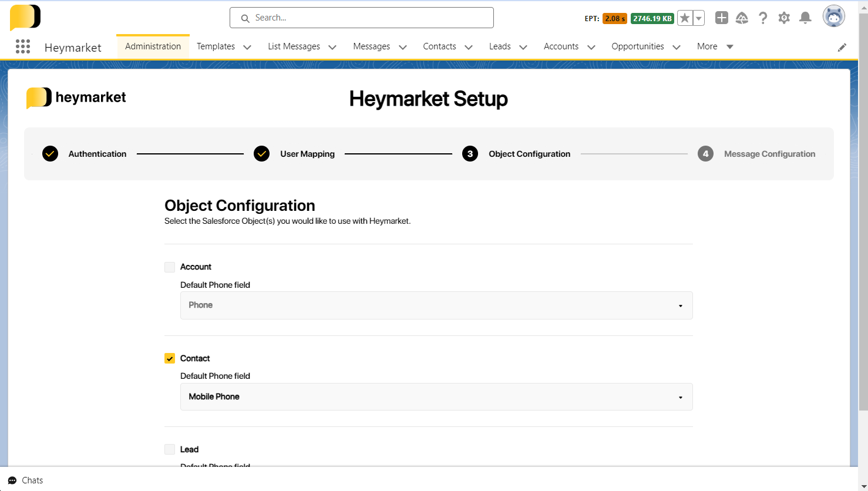Open the Leads tab
Screen dimensions: 868x491
coord(500,46)
